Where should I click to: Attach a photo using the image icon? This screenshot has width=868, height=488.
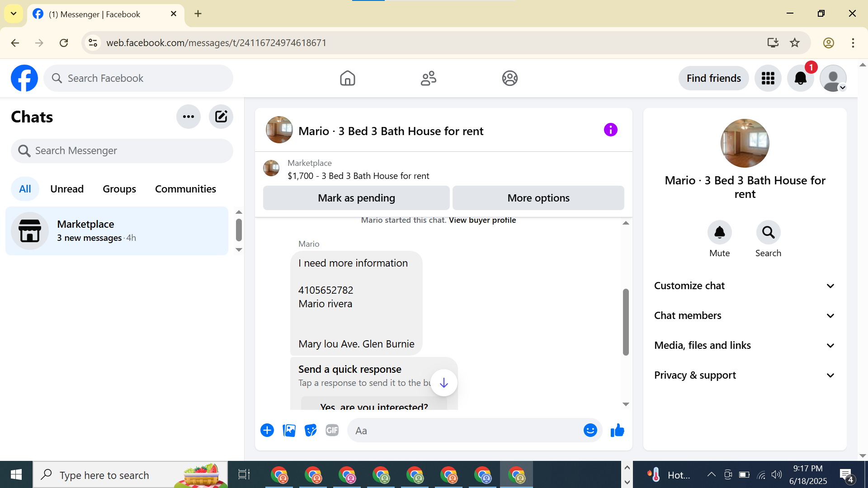click(289, 430)
